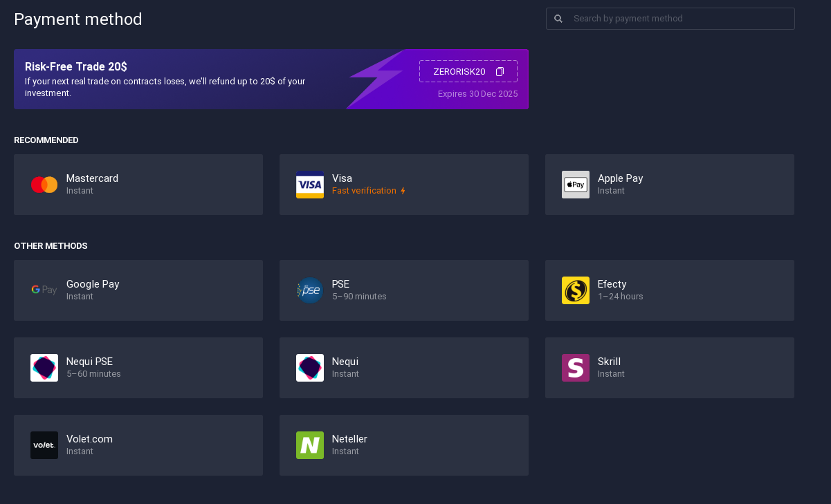Click the RECOMMENDED section heading

46,140
